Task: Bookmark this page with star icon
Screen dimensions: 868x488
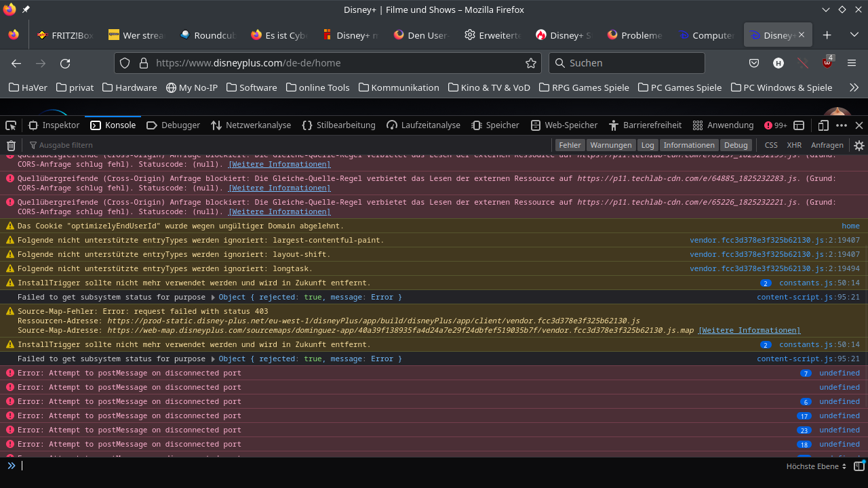Action: tap(531, 63)
